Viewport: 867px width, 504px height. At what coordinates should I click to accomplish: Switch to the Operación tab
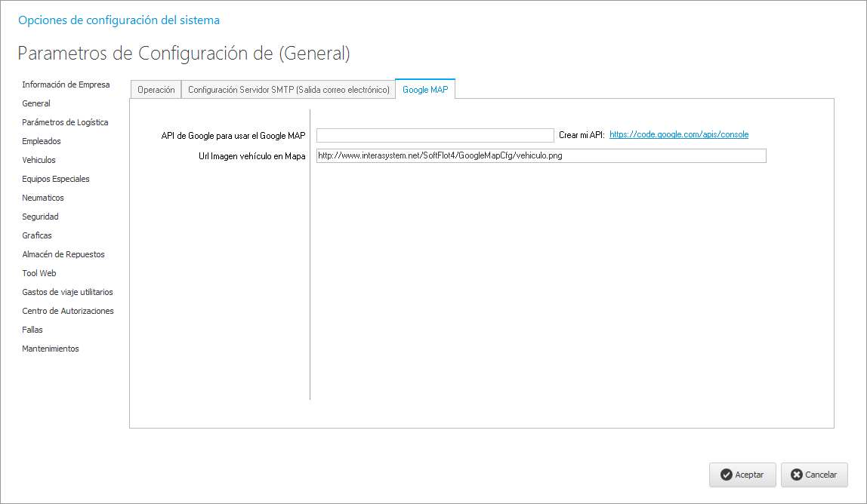point(156,90)
